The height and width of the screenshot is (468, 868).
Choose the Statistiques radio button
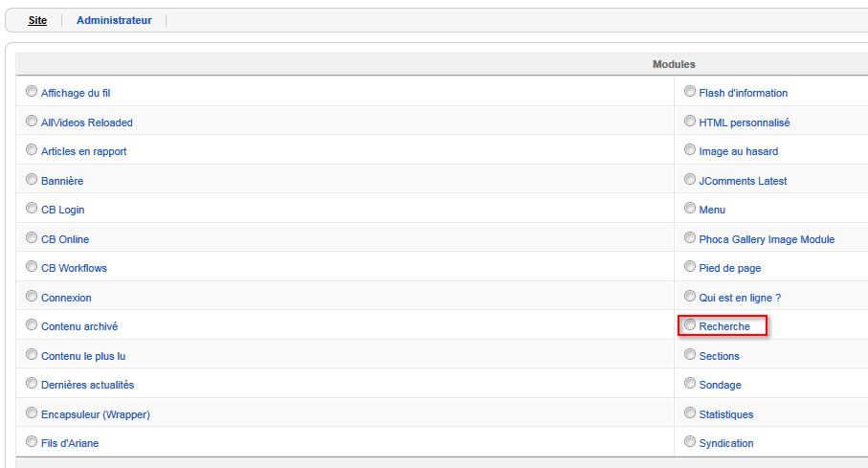[690, 413]
